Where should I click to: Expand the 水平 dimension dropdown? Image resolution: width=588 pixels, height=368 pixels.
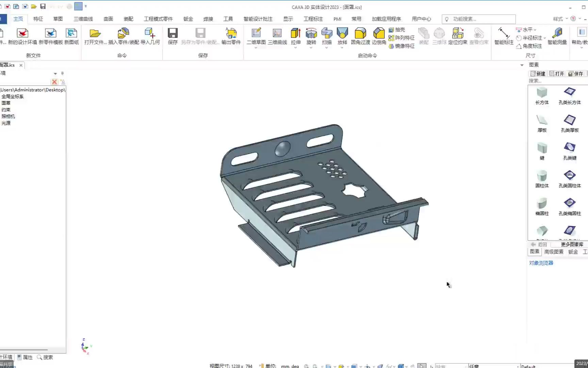click(535, 30)
